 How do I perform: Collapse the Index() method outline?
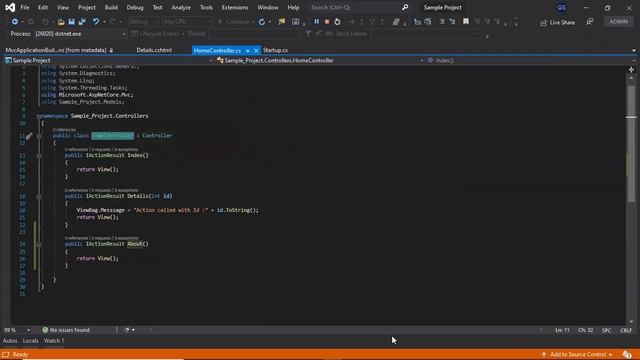[39, 156]
